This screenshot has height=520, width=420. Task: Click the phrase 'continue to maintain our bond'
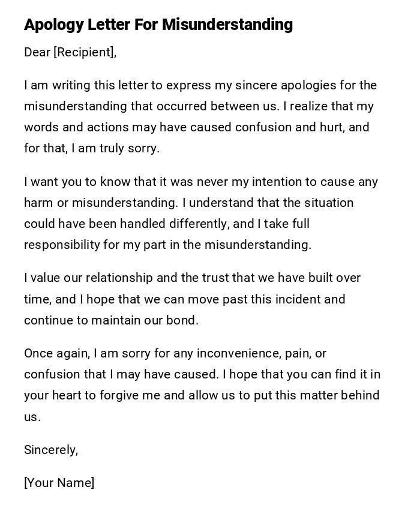click(x=111, y=320)
